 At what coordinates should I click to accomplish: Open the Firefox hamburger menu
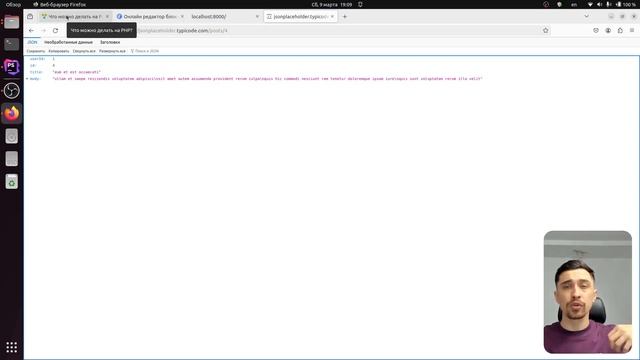point(632,31)
